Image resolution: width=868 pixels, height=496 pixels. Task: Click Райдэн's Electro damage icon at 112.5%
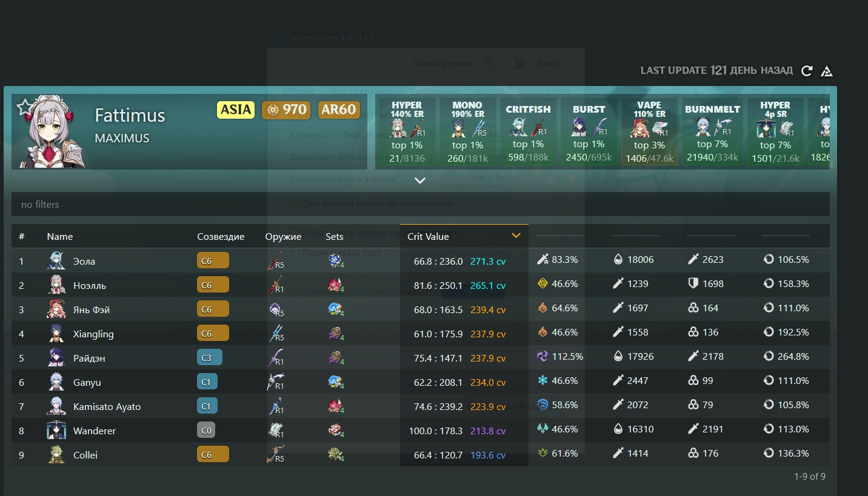click(x=542, y=357)
